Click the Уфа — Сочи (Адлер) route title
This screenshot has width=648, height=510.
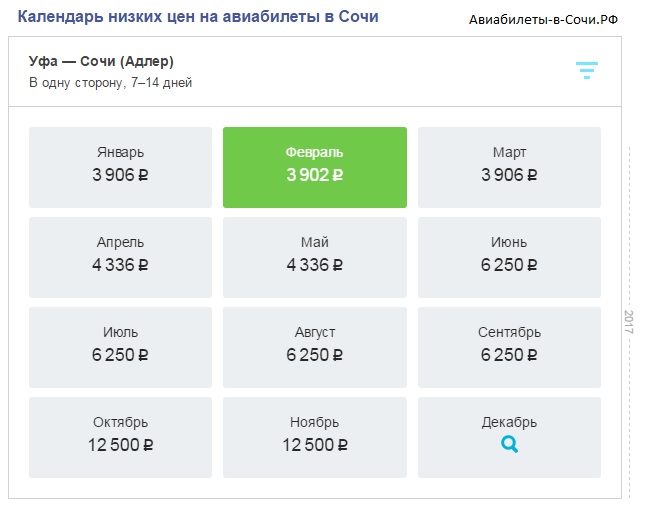click(101, 62)
